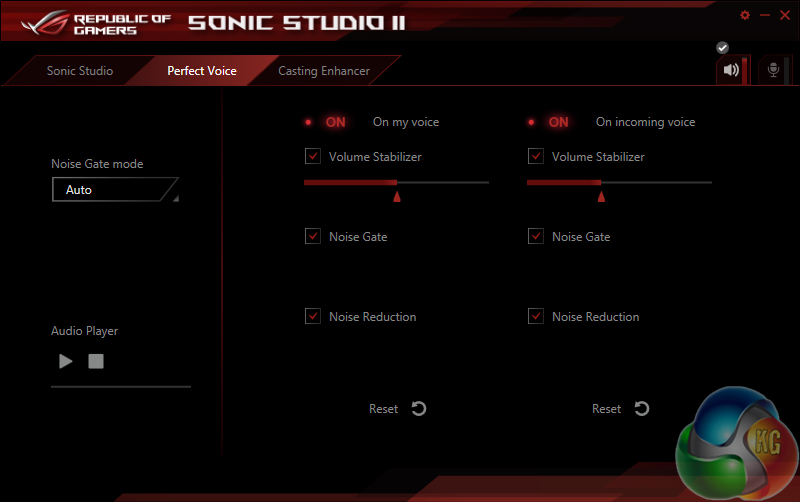The image size is (800, 502).
Task: Select the speaker output device icon
Action: pos(731,70)
